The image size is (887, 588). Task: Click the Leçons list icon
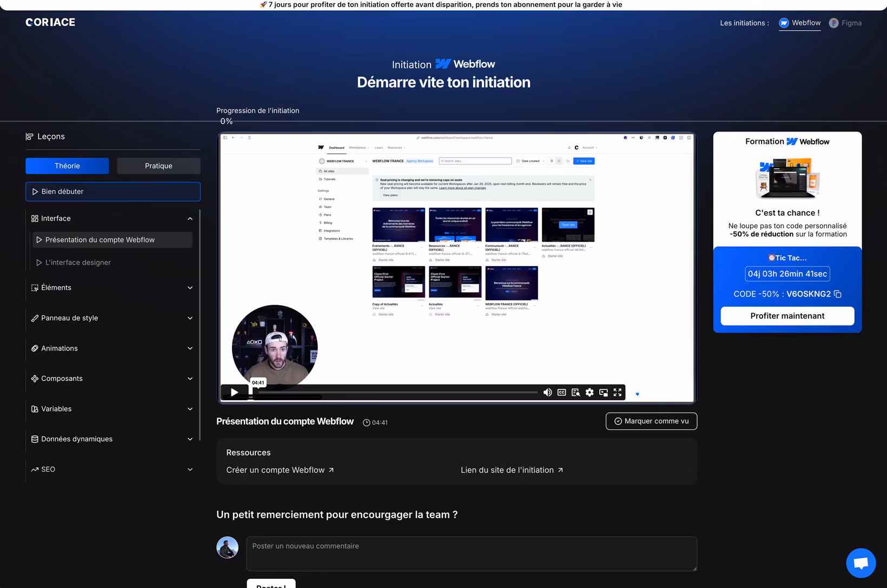[29, 136]
